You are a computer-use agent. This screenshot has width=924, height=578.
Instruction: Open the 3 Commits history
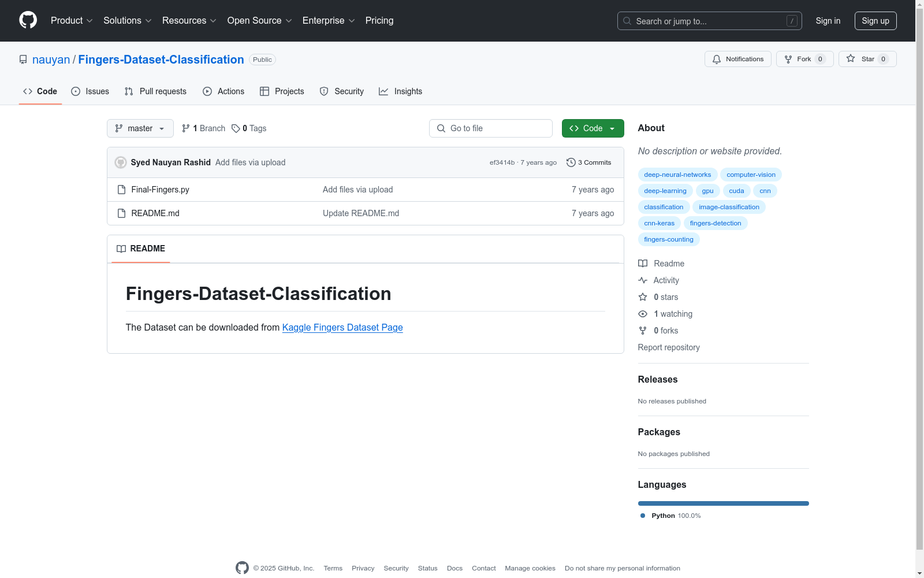[588, 162]
